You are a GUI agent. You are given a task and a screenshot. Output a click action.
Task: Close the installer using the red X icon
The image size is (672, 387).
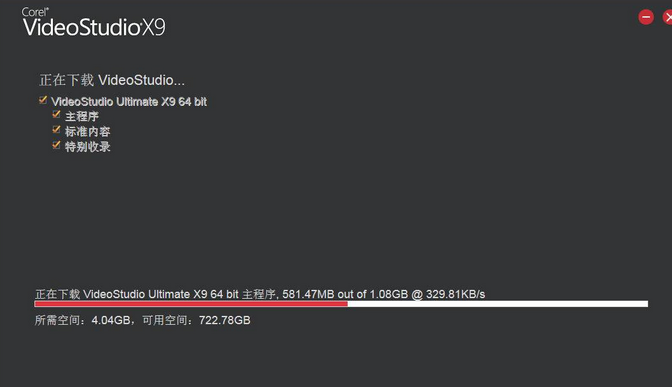point(667,17)
